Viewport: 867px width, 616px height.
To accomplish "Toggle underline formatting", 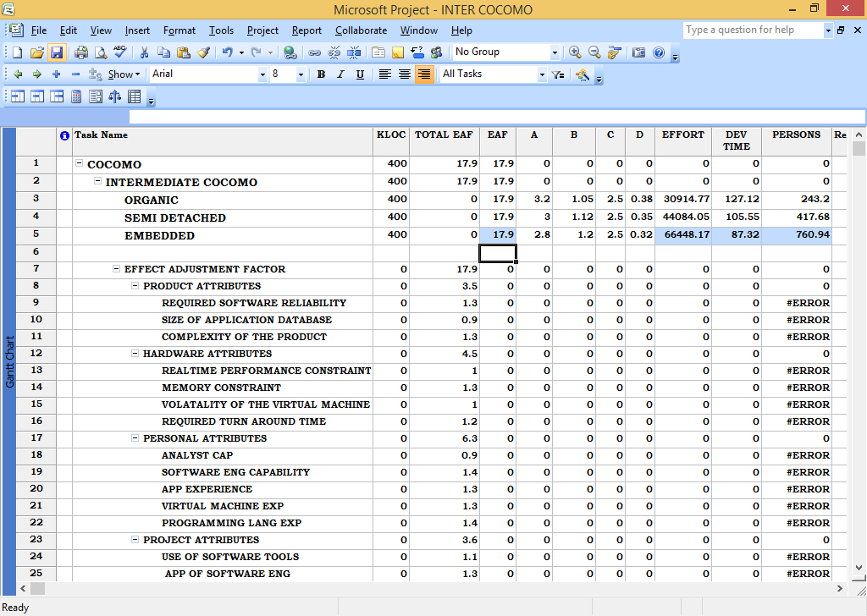I will pyautogui.click(x=360, y=74).
